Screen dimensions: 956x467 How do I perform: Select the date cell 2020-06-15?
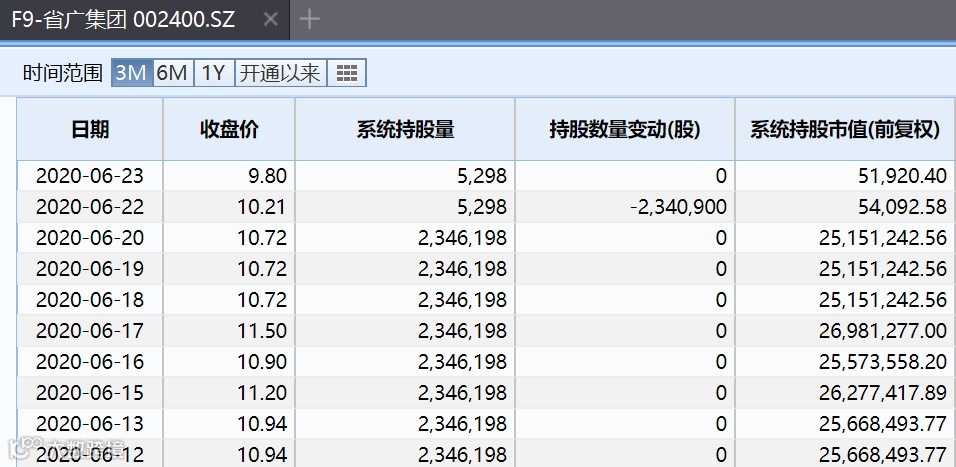[x=90, y=393]
